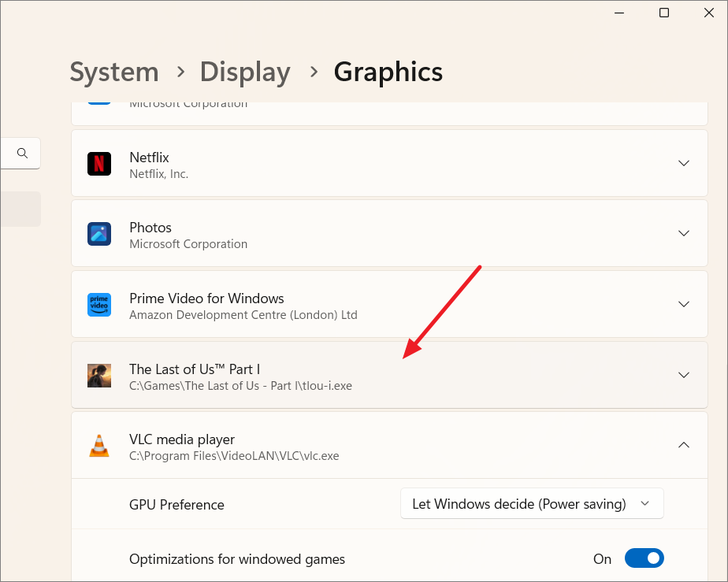The height and width of the screenshot is (582, 728).
Task: Navigate to Display in breadcrumb
Action: pos(245,72)
